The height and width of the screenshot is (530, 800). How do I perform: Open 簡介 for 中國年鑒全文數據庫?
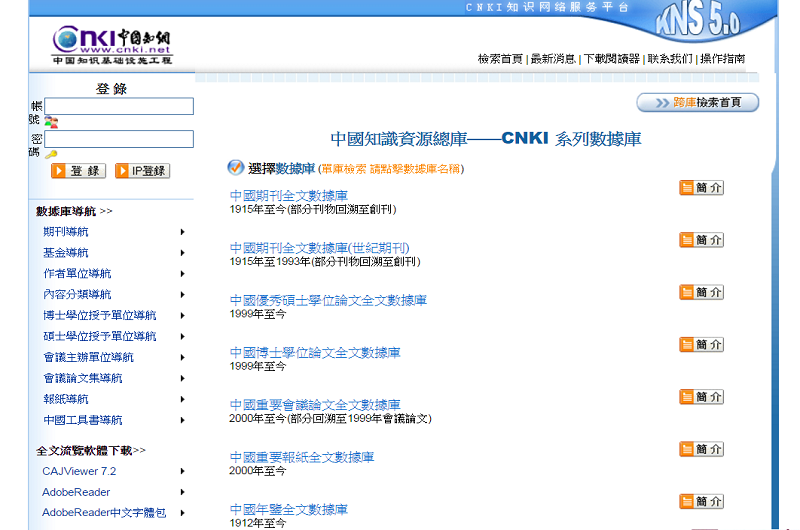pyautogui.click(x=702, y=501)
